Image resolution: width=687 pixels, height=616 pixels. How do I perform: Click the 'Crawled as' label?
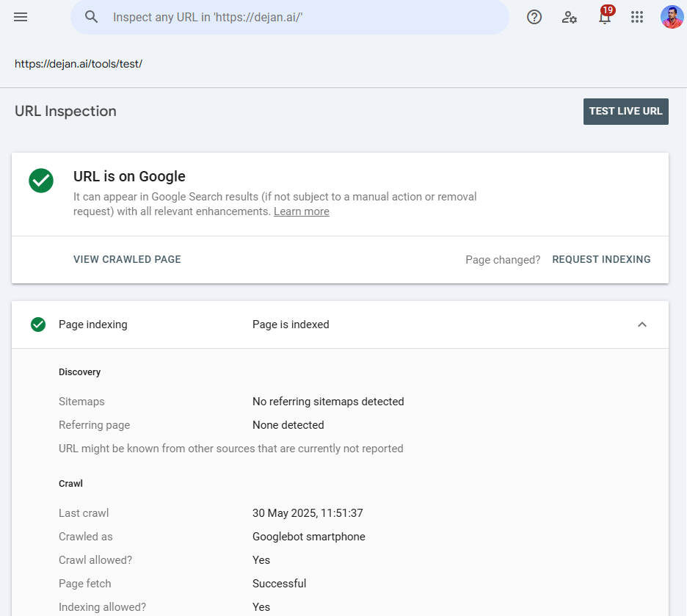(85, 537)
